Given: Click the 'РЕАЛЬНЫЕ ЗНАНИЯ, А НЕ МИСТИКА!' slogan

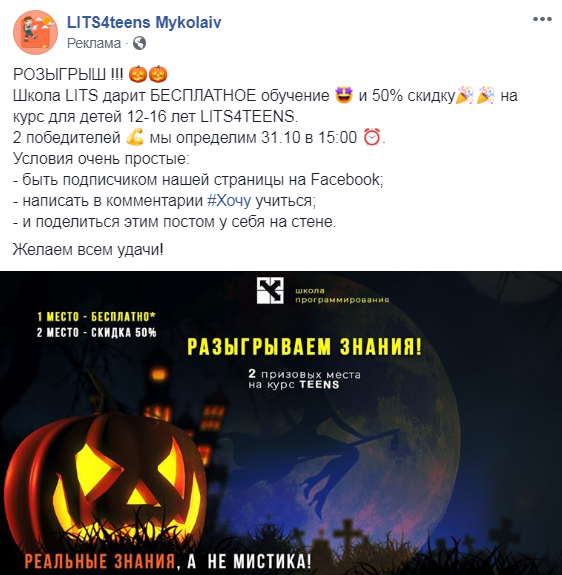Looking at the screenshot, I should point(168,561).
